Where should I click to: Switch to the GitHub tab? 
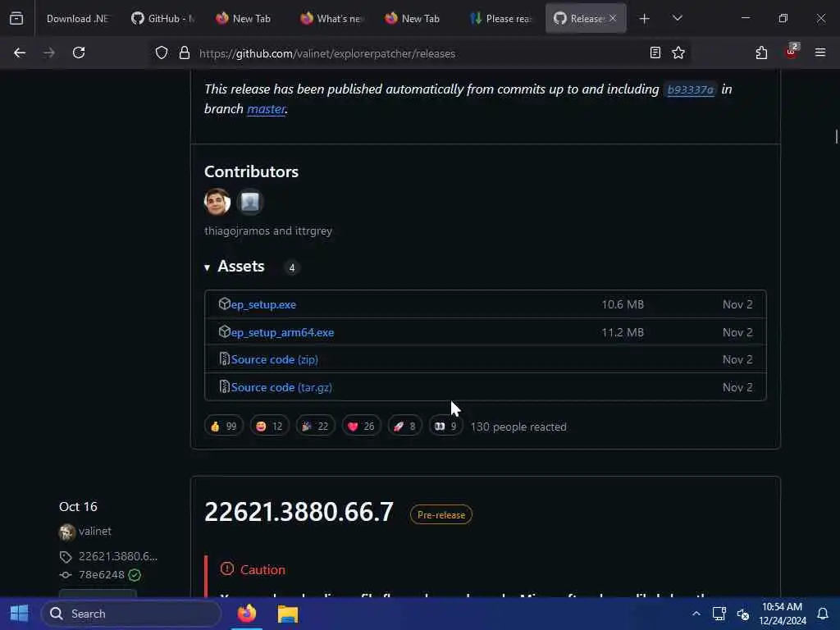tap(163, 19)
